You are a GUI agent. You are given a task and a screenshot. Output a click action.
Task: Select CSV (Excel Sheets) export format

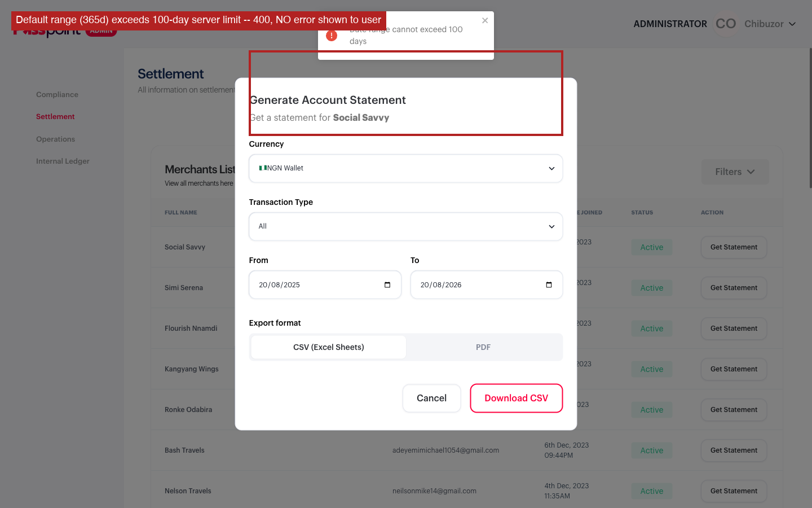tap(329, 347)
